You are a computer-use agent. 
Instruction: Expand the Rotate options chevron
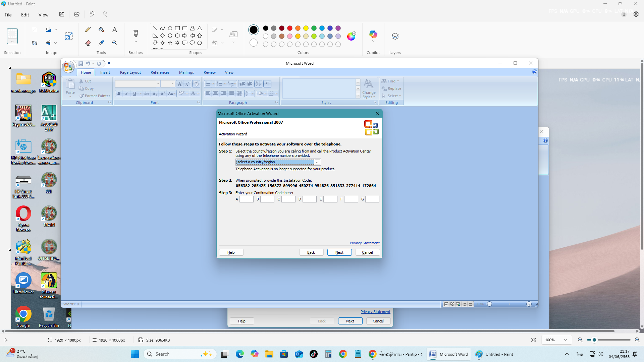tap(56, 29)
